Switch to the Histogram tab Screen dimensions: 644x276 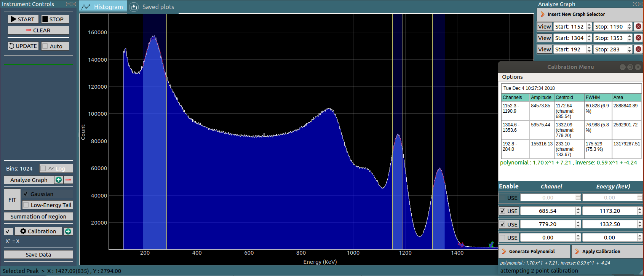click(103, 7)
